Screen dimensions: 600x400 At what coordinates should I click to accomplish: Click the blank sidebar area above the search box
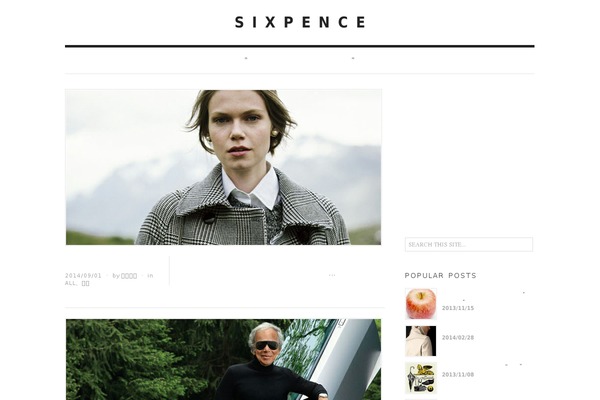(x=469, y=161)
